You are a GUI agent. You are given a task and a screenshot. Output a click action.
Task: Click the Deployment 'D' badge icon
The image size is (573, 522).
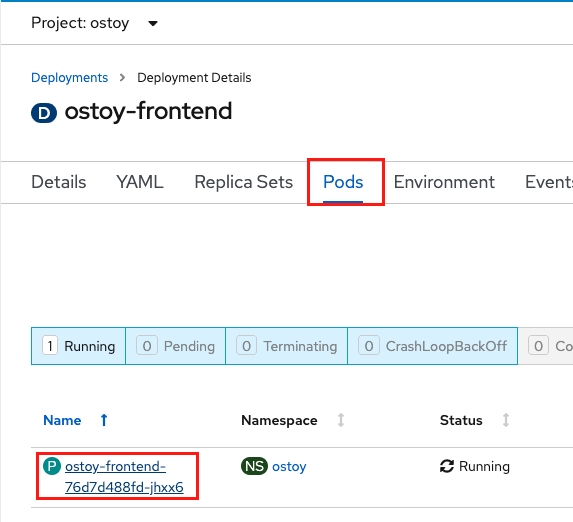tap(44, 113)
